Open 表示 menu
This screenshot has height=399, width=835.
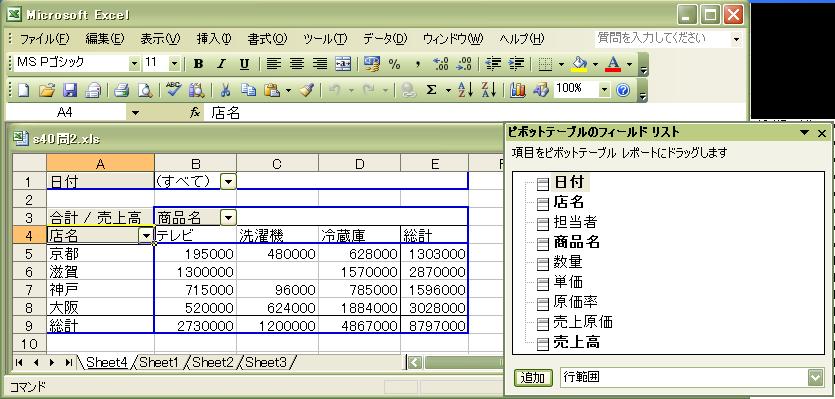tap(160, 39)
